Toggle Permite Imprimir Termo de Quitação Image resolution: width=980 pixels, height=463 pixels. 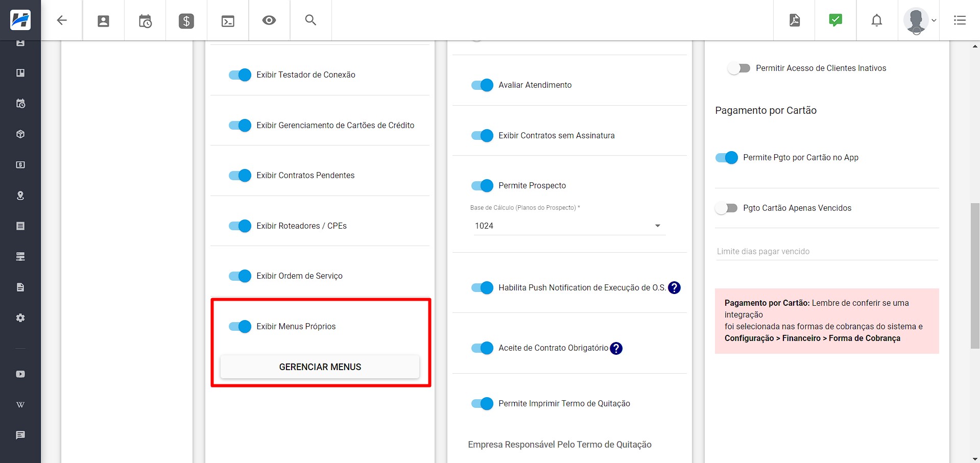point(482,404)
